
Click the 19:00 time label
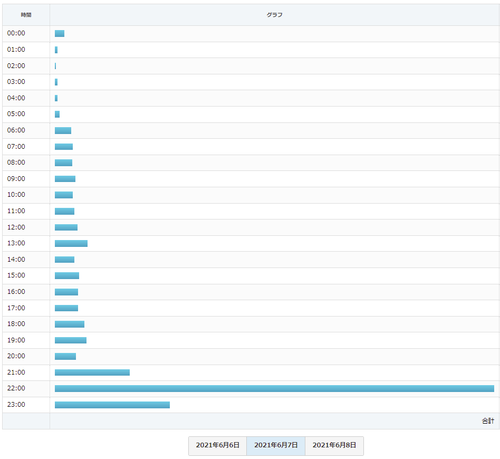pyautogui.click(x=16, y=340)
